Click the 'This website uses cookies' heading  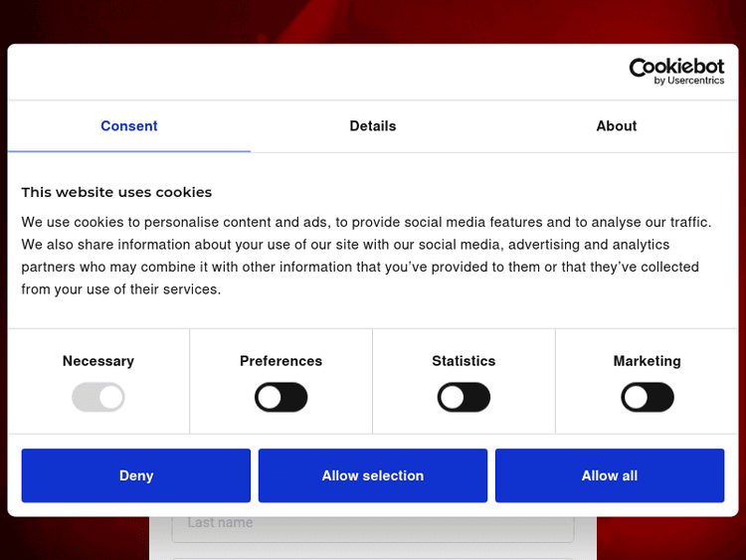click(116, 192)
